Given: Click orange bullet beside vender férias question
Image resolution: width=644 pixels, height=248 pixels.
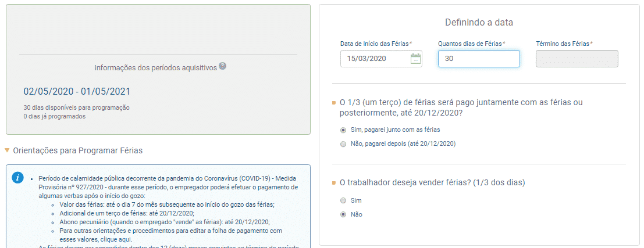Looking at the screenshot, I should point(333,183).
